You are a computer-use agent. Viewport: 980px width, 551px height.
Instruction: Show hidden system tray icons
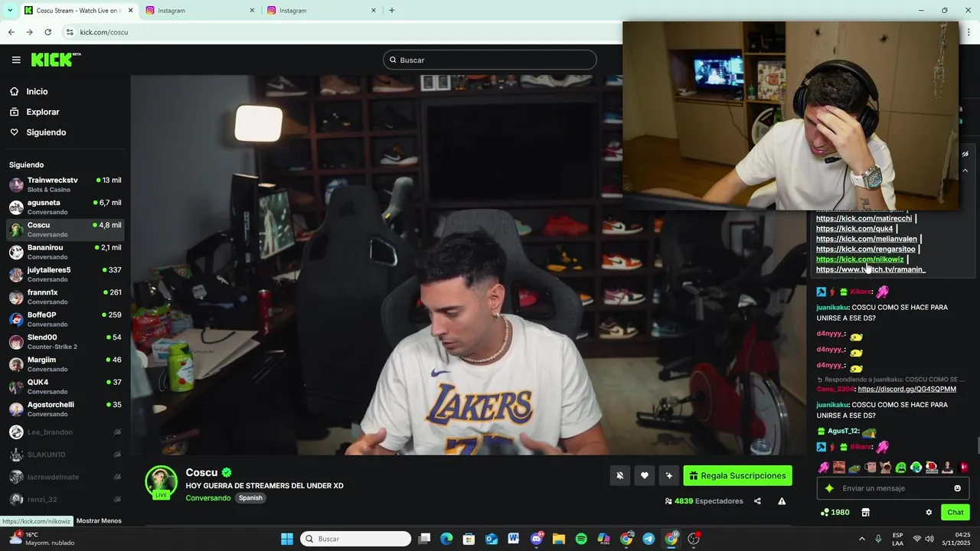862,539
